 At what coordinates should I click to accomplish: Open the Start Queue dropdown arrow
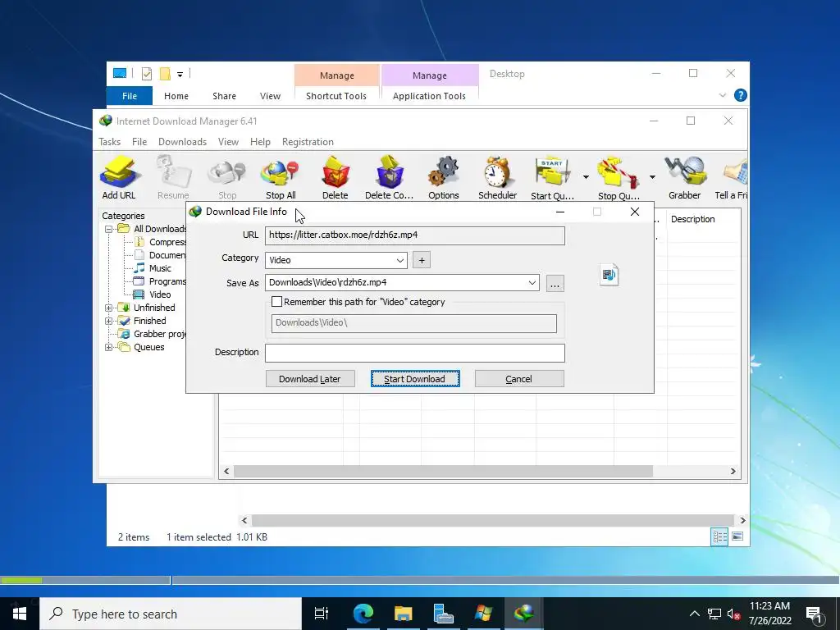pos(586,177)
